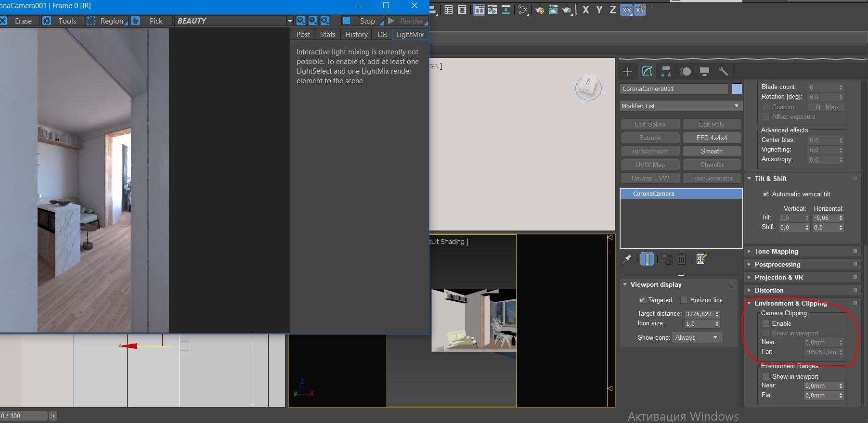This screenshot has width=868, height=423.
Task: Open the Create command panel tab
Action: click(627, 72)
